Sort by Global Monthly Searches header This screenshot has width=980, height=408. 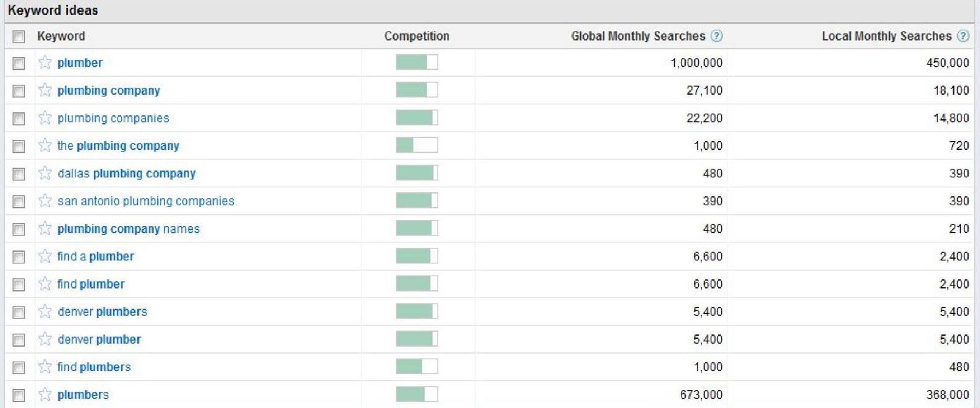point(638,36)
